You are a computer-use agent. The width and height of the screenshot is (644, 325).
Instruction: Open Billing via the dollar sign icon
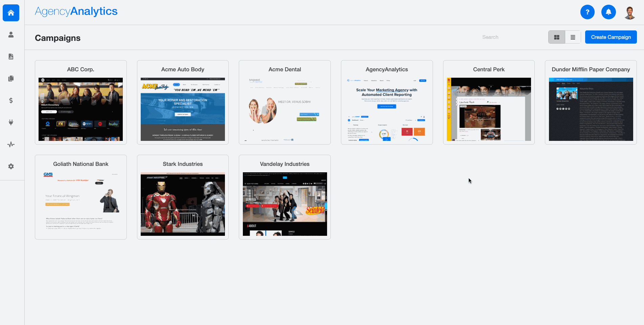[x=10, y=100]
